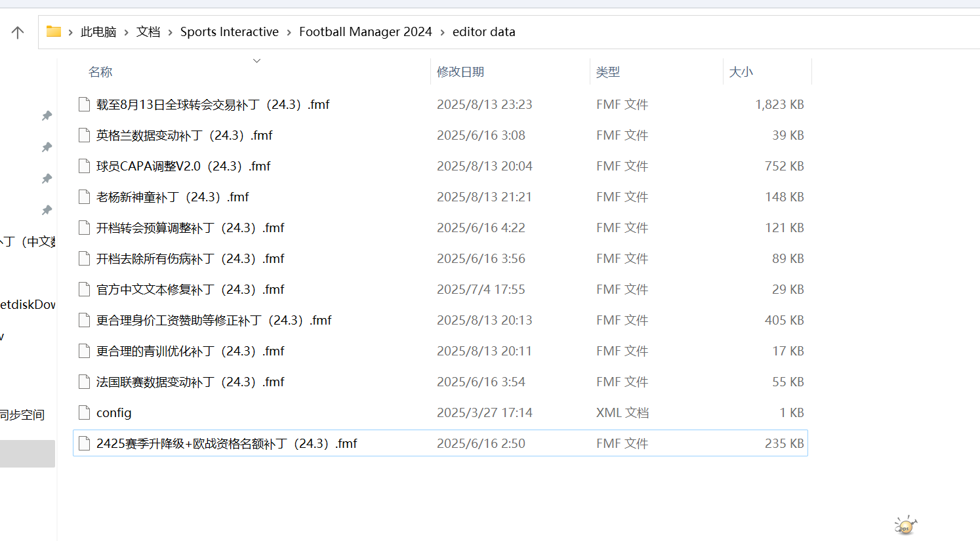980x541 pixels.
Task: Select the file name 英格兰数据变动补丁（24.3）.fmf
Action: [x=184, y=135]
